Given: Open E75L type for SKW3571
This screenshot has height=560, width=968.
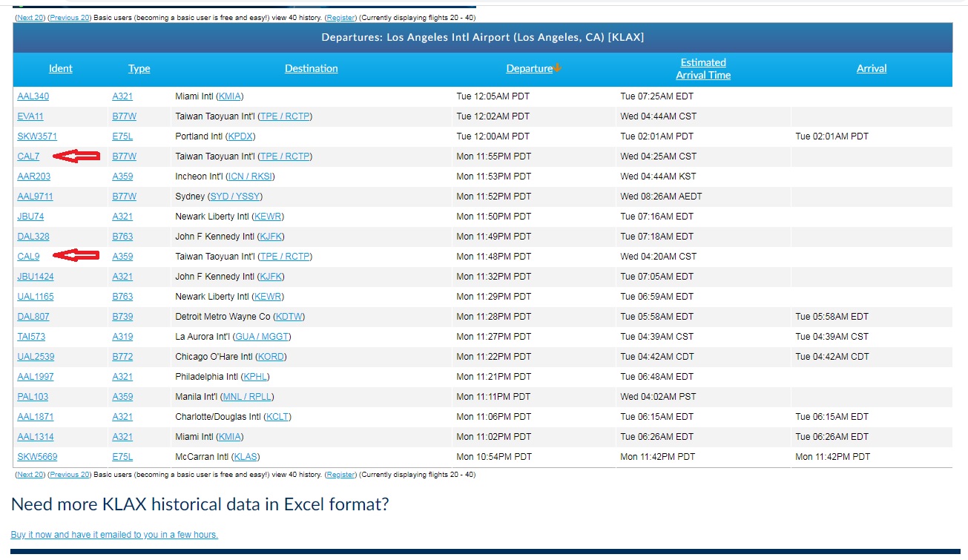Looking at the screenshot, I should tap(122, 136).
